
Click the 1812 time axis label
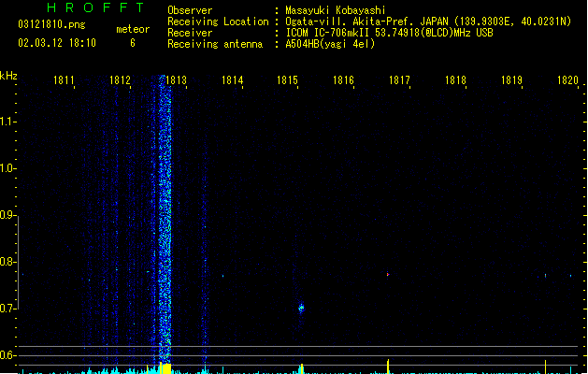(120, 80)
